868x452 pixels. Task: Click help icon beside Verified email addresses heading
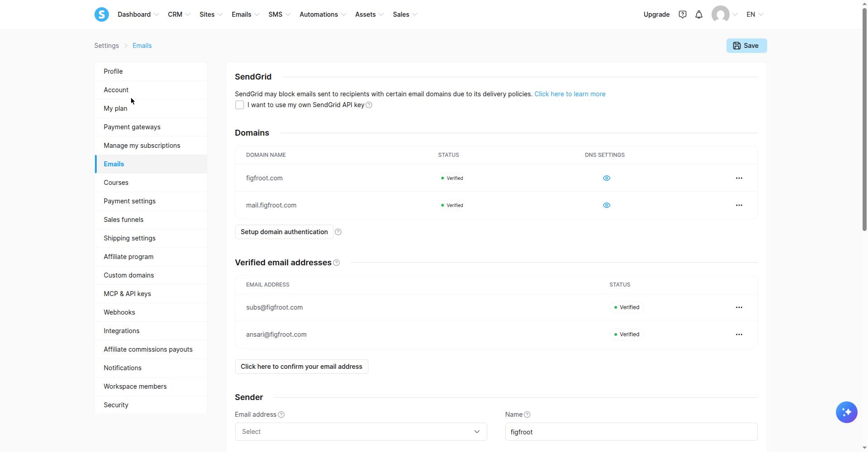pos(336,263)
